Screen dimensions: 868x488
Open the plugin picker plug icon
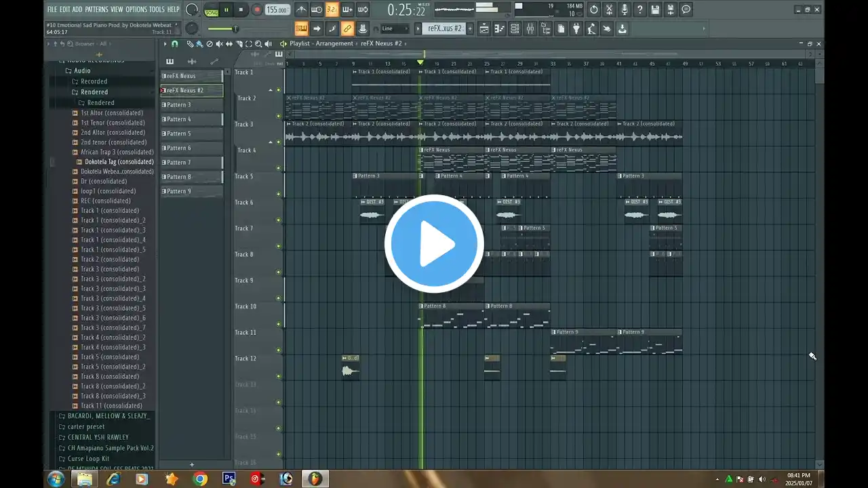576,28
